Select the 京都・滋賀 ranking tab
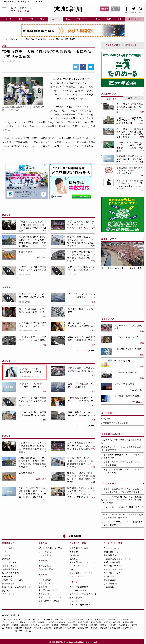 pos(112,99)
